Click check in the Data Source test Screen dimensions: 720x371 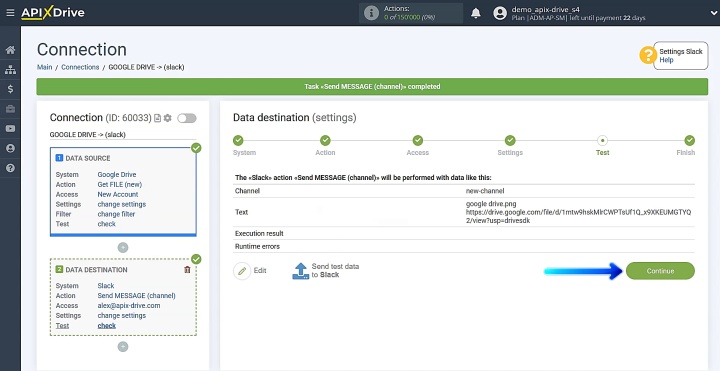107,224
